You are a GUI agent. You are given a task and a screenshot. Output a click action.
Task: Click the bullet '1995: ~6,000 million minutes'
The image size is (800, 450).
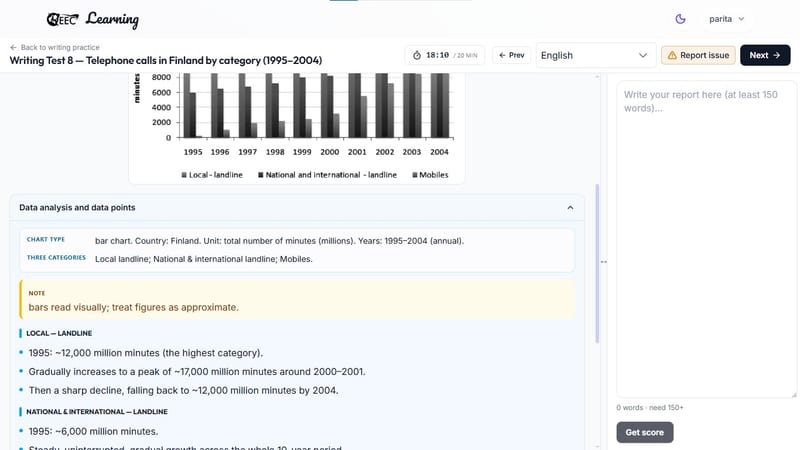click(93, 432)
